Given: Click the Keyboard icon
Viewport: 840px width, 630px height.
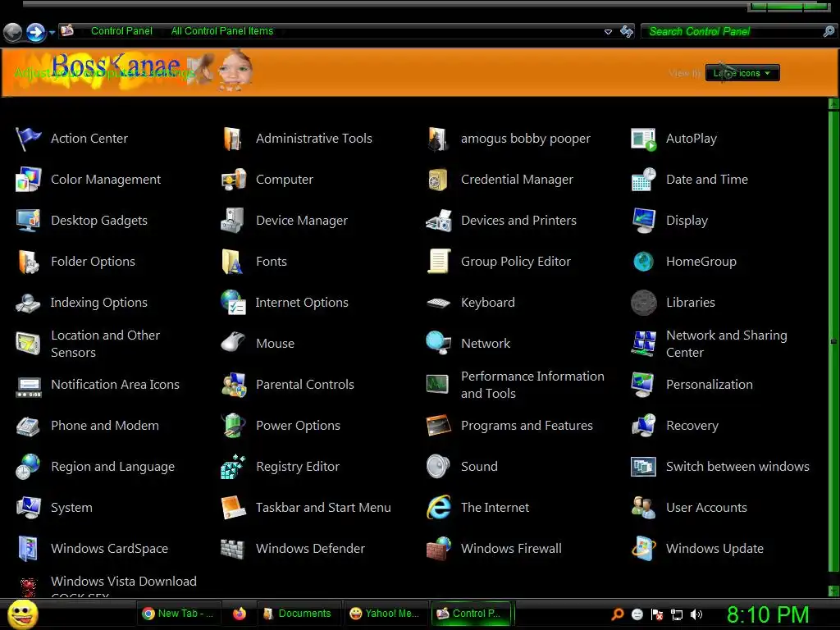Looking at the screenshot, I should coord(439,304).
